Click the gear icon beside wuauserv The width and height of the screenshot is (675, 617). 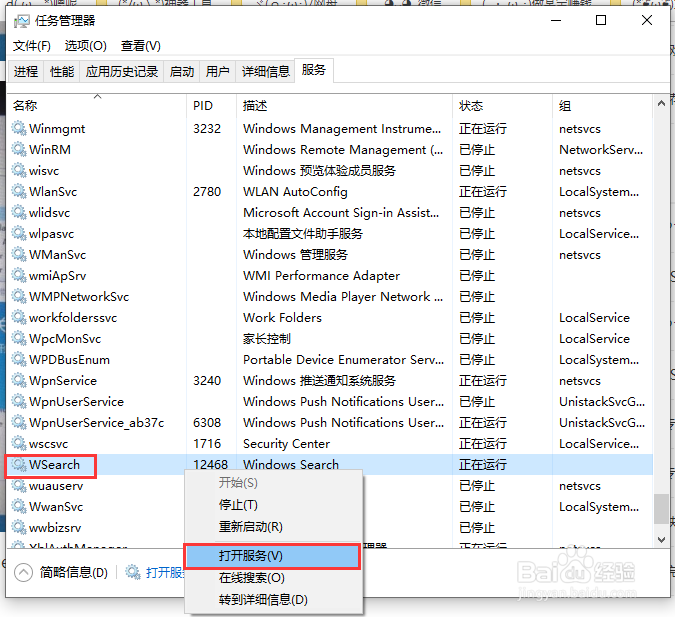point(19,486)
